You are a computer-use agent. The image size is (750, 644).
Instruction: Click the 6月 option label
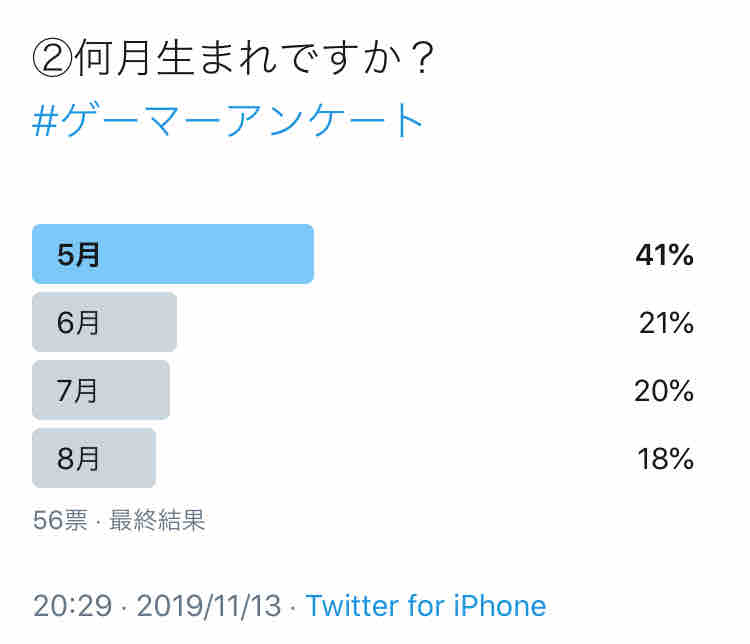tap(79, 323)
